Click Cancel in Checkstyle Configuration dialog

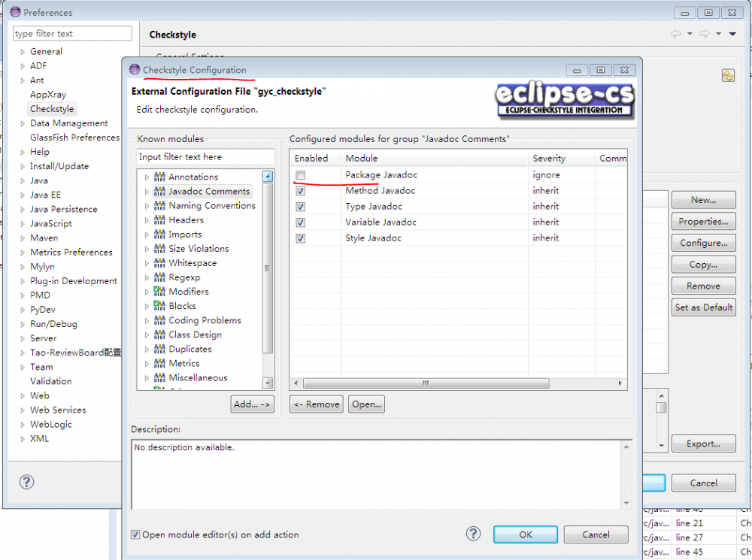tap(596, 534)
